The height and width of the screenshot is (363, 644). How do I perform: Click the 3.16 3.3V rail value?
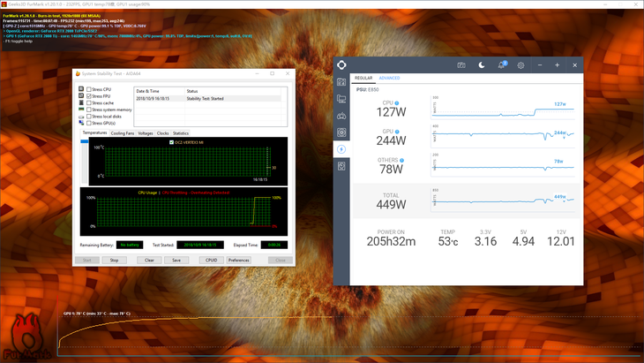485,242
